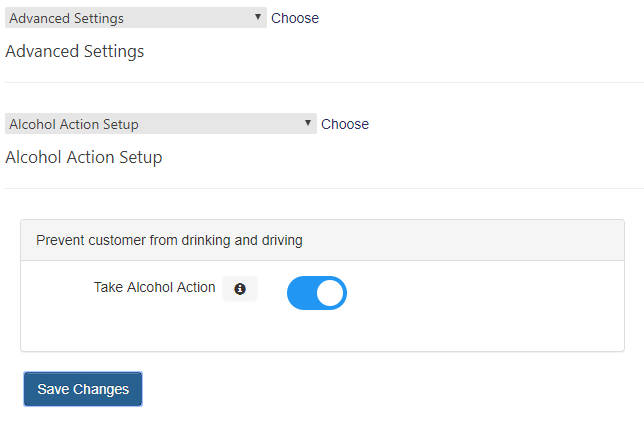Click the Take Alcohol Action label text
This screenshot has height=425, width=644.
click(x=154, y=287)
